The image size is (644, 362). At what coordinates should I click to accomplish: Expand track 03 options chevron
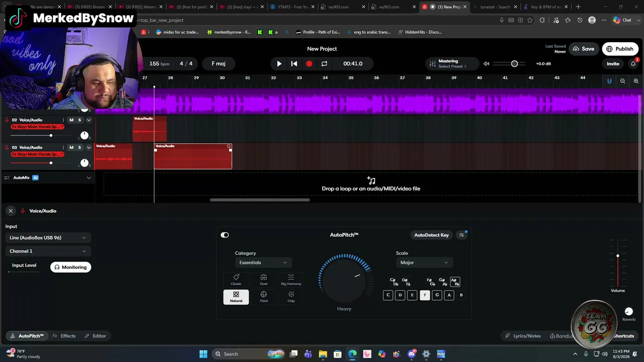(x=89, y=148)
